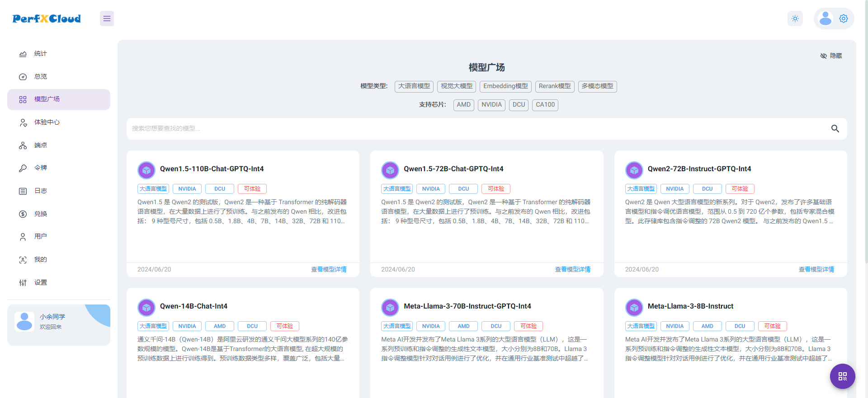Click 可体验 tag on Meta-Llama-3-70B card
The height and width of the screenshot is (398, 868).
(x=528, y=326)
